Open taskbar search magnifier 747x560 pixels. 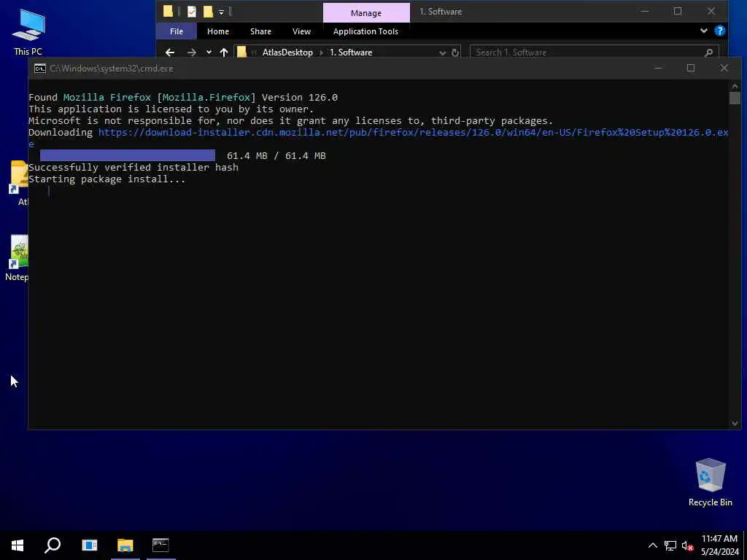(53, 545)
